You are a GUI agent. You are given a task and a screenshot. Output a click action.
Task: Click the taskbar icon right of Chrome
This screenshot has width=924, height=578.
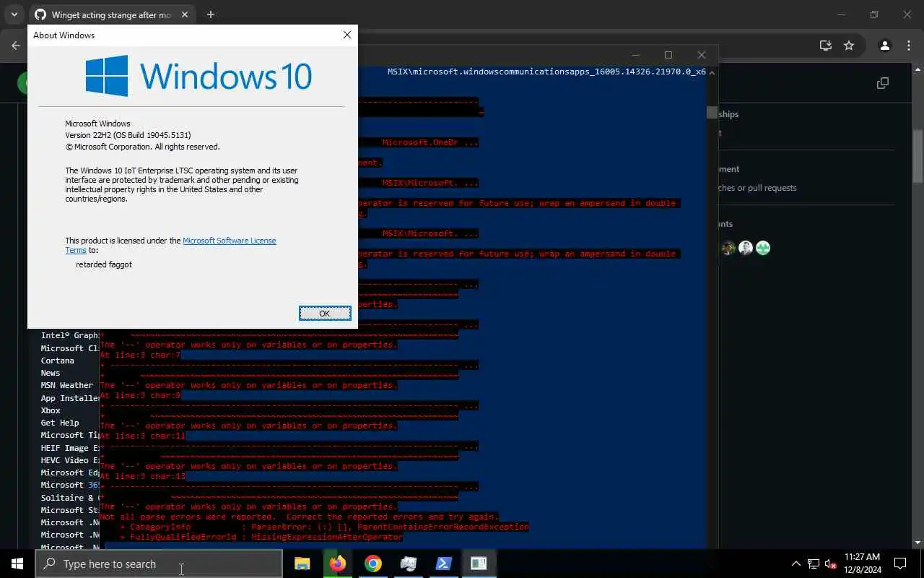click(408, 564)
